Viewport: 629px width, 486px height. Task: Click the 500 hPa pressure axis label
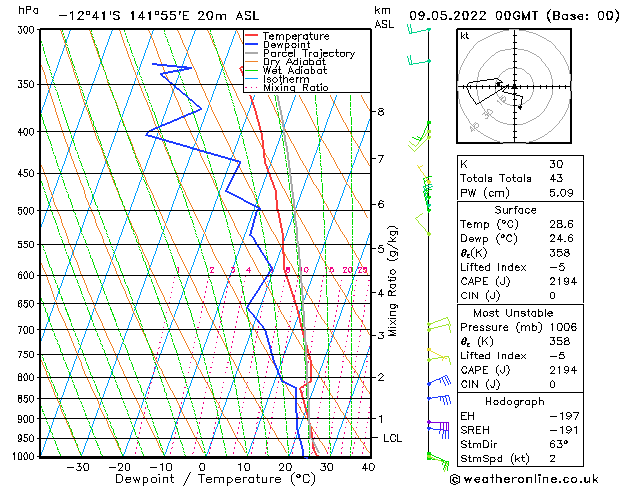pos(26,211)
